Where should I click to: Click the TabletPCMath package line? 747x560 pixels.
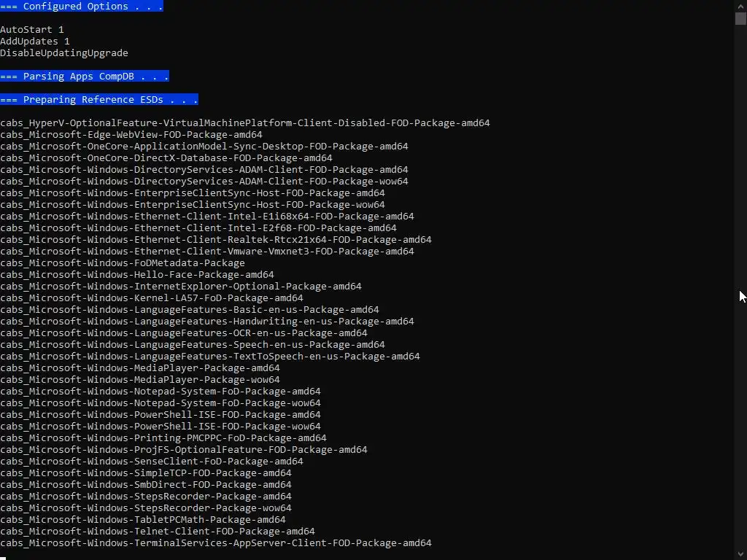point(143,519)
